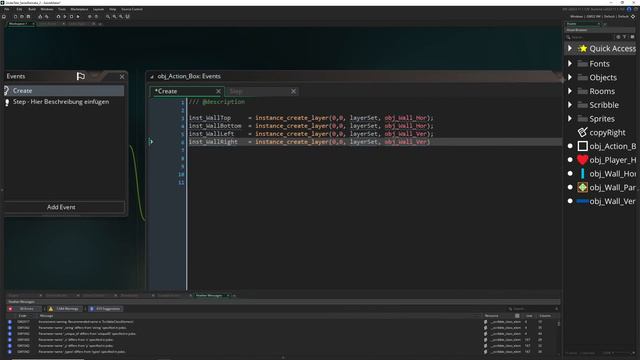Click the Run play toolbar icon
This screenshot has height=360, width=640.
[64, 16]
